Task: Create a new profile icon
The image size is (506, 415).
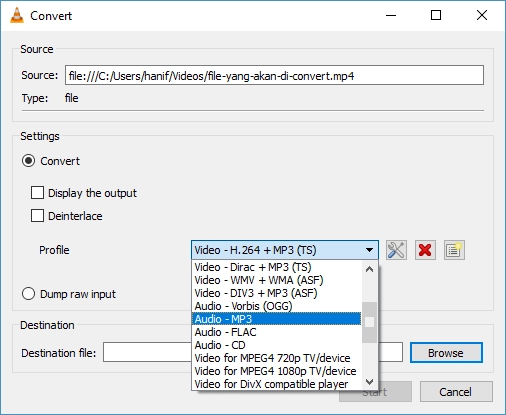Action: (x=454, y=250)
